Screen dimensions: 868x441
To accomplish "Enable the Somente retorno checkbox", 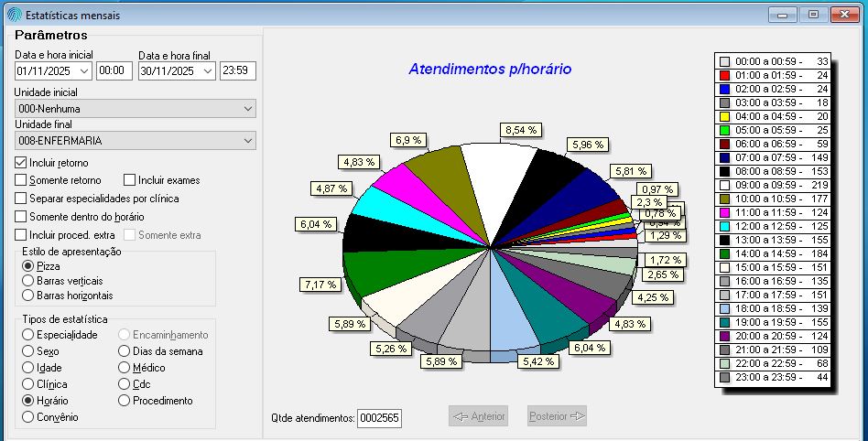I will [21, 180].
